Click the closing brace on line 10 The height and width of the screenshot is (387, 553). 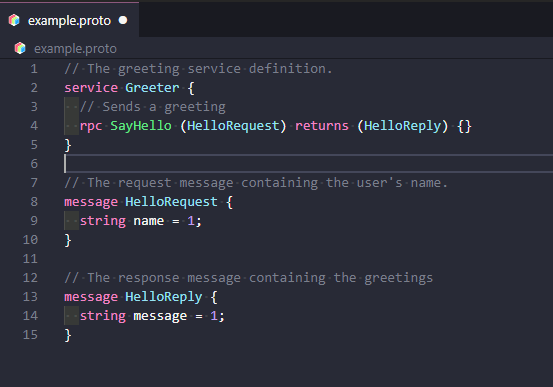click(x=68, y=240)
